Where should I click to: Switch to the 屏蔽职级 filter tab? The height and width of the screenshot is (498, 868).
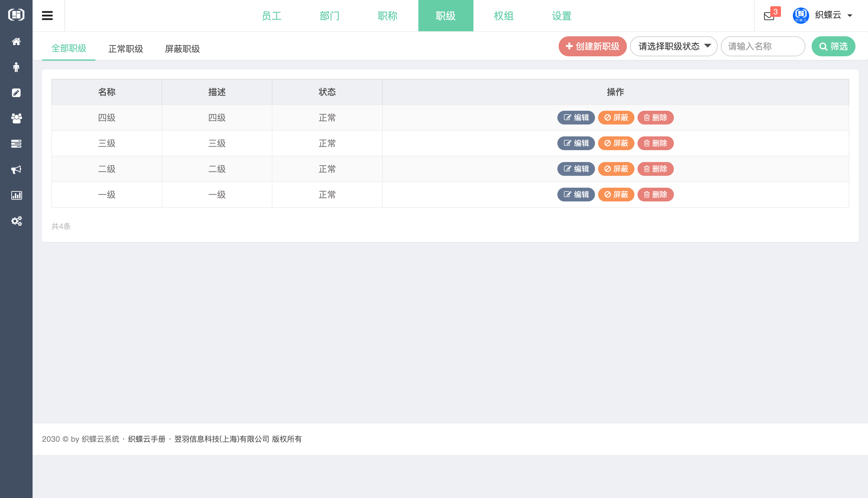pyautogui.click(x=183, y=48)
